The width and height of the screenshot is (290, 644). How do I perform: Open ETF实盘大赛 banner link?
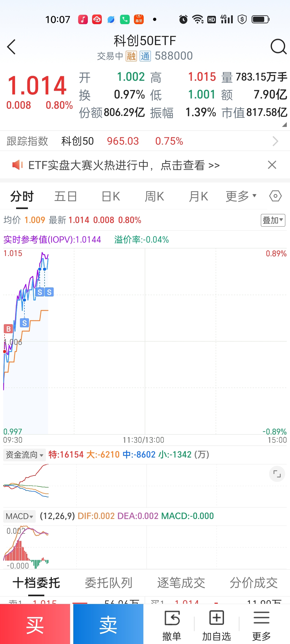click(124, 165)
